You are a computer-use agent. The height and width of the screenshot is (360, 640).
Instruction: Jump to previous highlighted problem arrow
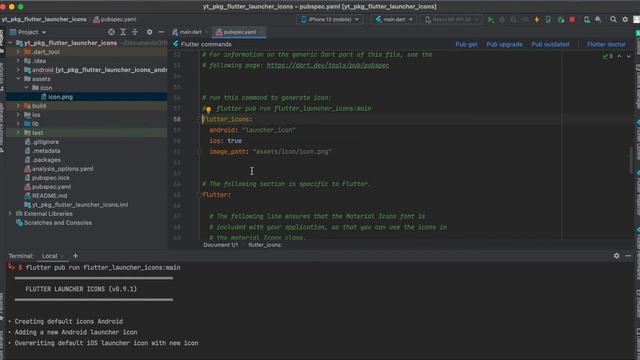pyautogui.click(x=619, y=56)
